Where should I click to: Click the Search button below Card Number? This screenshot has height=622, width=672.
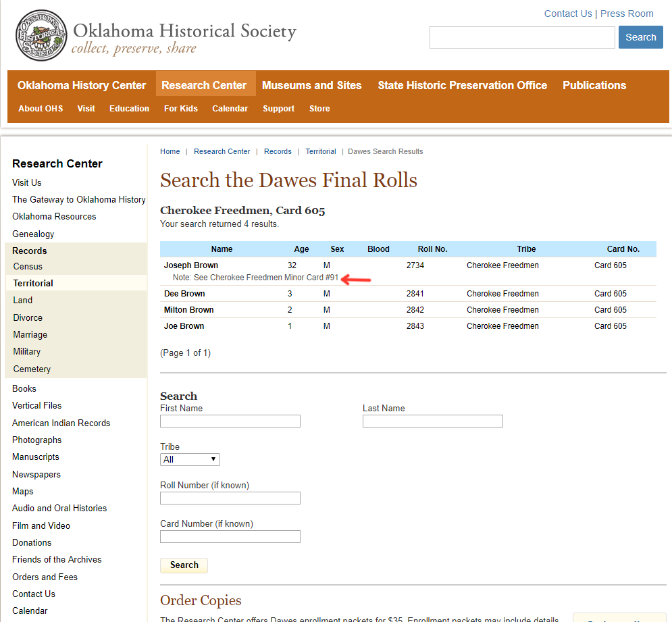click(x=184, y=565)
